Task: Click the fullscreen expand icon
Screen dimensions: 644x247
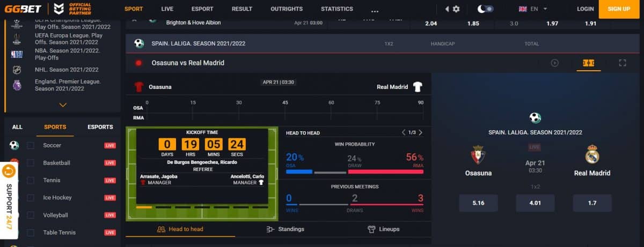Action: 623,63
